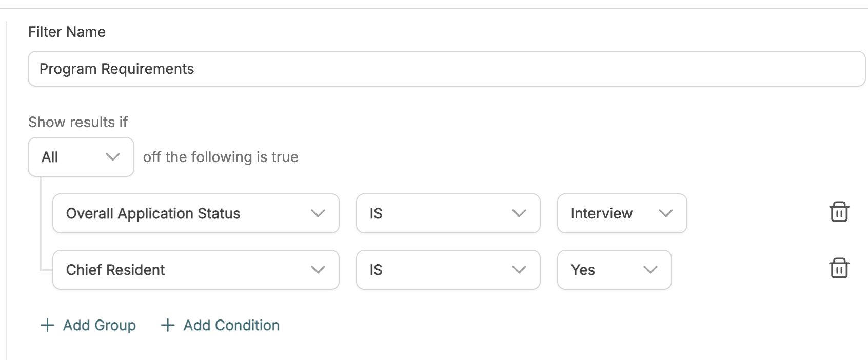The image size is (868, 360).
Task: Delete the Overall Application Status condition
Action: click(839, 212)
